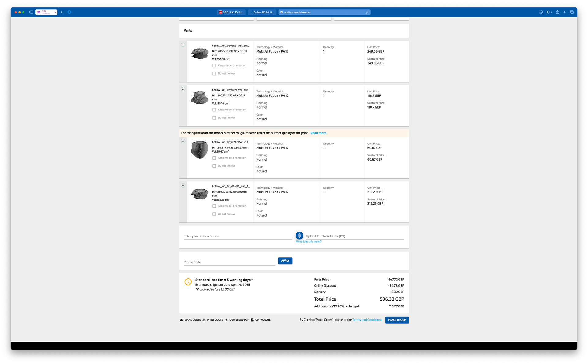Click the Download PDF arrow icon
The width and height of the screenshot is (588, 364).
click(226, 320)
